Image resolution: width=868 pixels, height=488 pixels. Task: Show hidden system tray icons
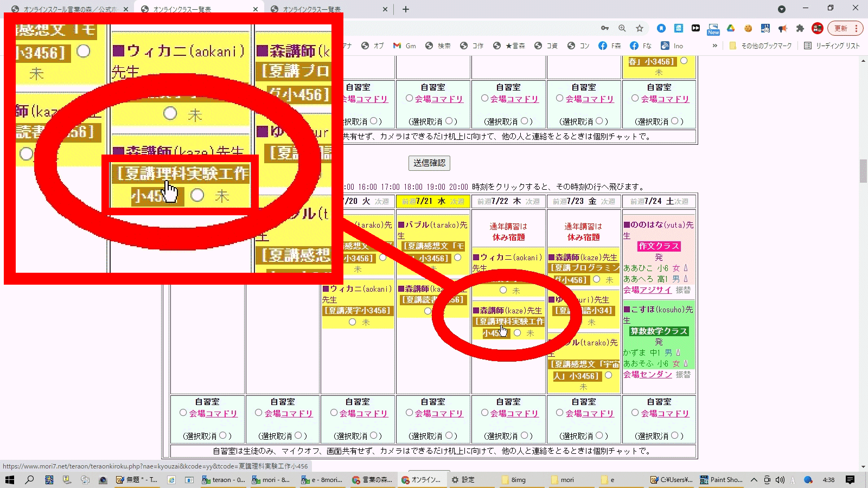754,480
